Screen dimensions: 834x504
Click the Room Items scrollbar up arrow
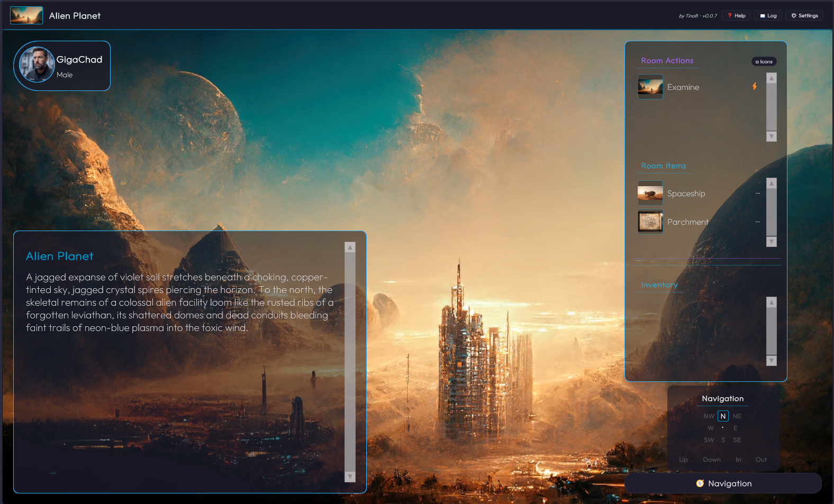[x=772, y=183]
